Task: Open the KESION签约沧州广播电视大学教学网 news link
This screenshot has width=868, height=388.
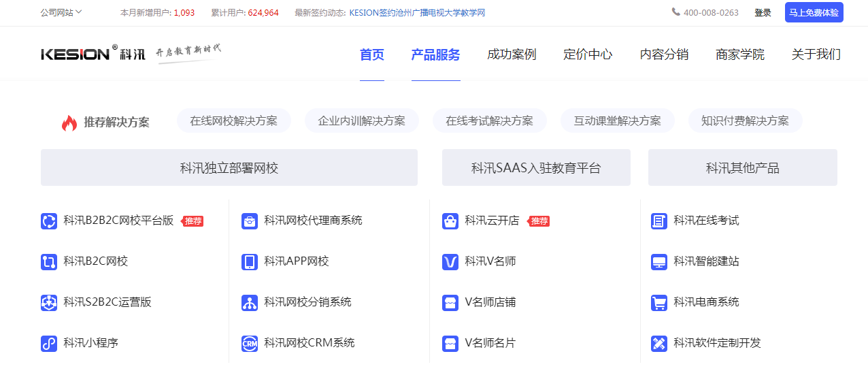Action: (x=417, y=12)
